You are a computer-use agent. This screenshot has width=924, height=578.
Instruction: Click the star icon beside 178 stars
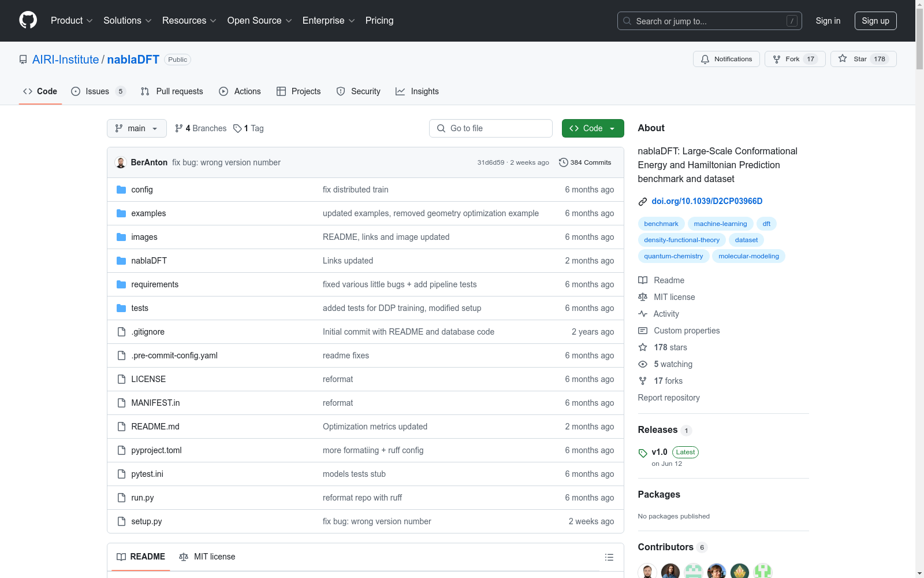[x=643, y=347]
